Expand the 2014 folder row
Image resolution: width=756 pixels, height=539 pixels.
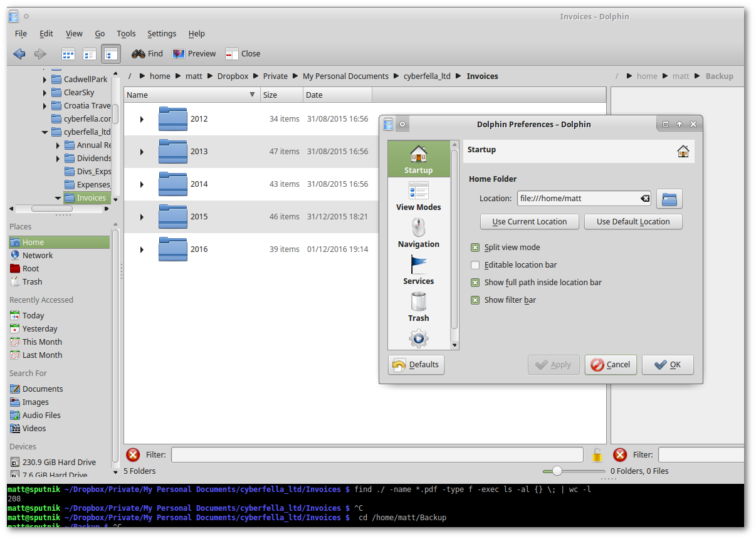pyautogui.click(x=142, y=184)
